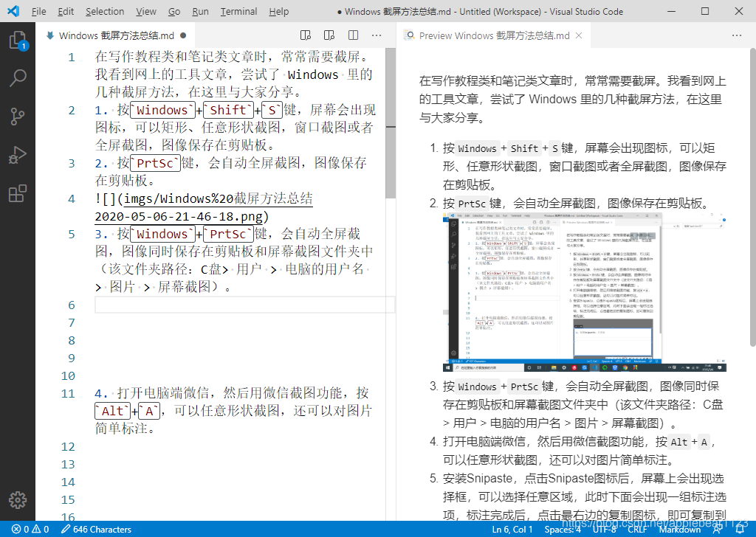Click the embedded screenshot image in preview
This screenshot has height=537, width=756.
click(585, 292)
